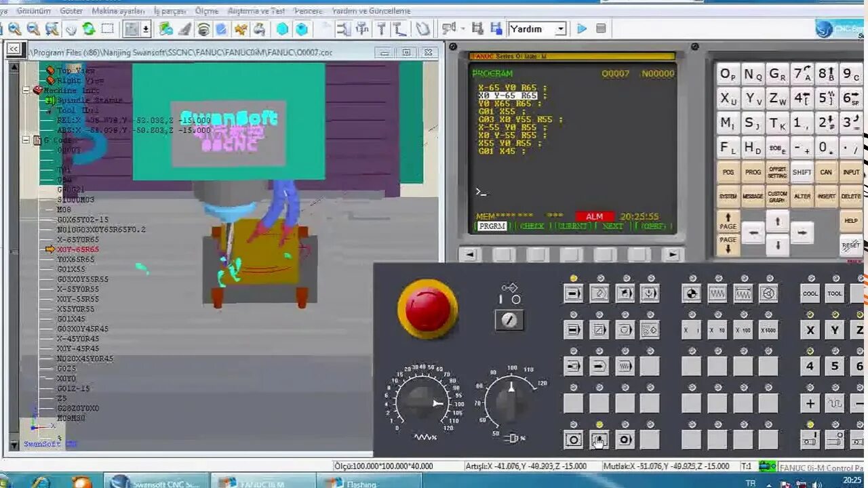Open the Ölçme menu

pyautogui.click(x=207, y=11)
